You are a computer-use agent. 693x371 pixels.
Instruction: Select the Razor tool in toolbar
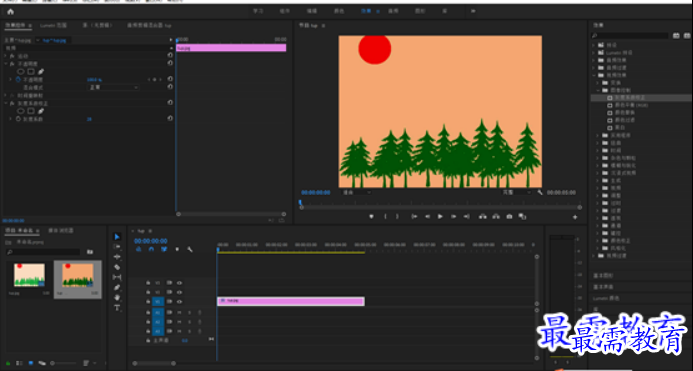(117, 267)
